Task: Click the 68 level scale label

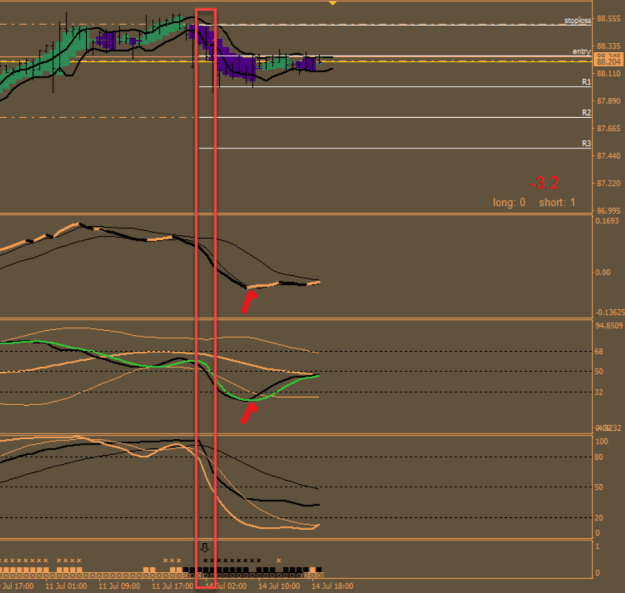Action: point(599,351)
